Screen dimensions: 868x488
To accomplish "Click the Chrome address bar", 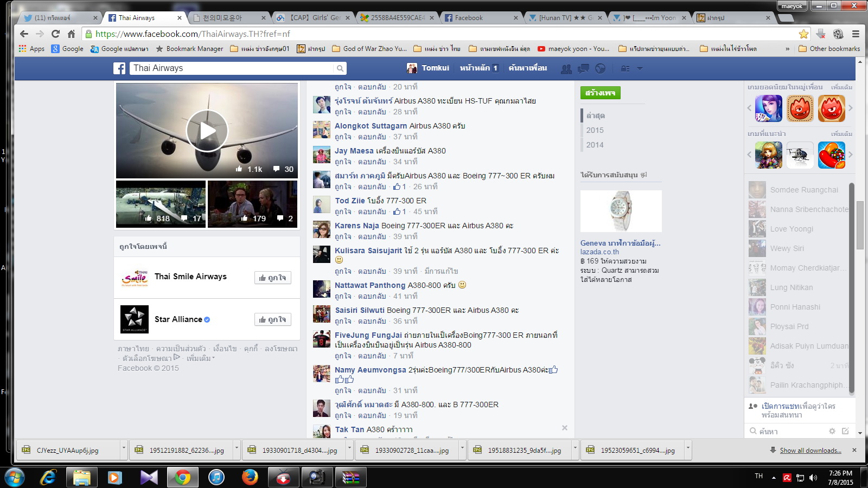I will [x=439, y=34].
